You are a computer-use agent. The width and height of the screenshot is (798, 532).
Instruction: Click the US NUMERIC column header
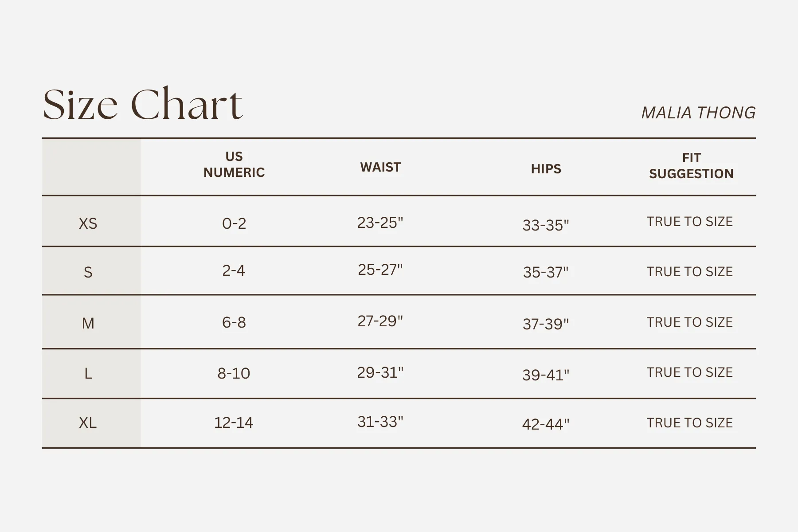click(234, 164)
